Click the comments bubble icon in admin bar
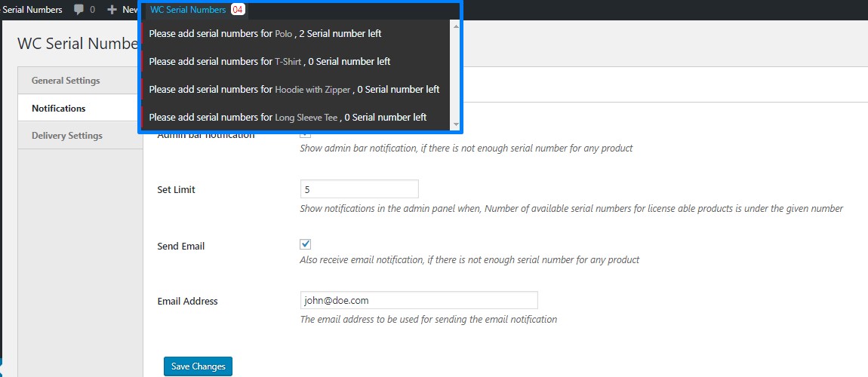868x377 pixels. point(79,10)
